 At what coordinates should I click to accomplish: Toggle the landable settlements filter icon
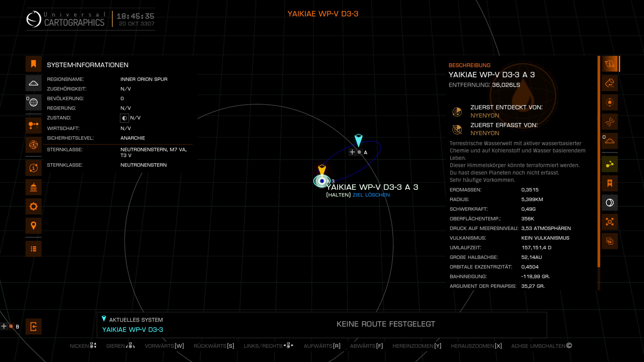(33, 83)
